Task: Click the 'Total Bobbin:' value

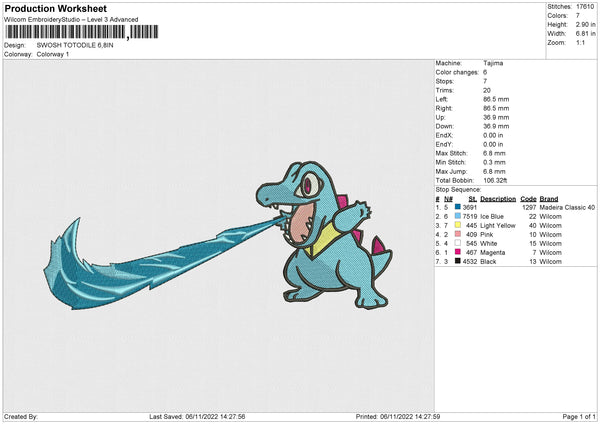Action: (x=495, y=180)
